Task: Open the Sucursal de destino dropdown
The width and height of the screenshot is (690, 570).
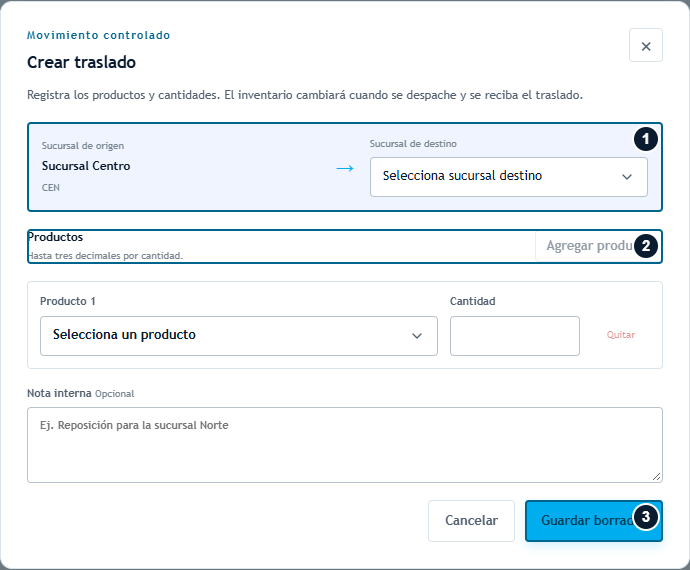Action: tap(508, 177)
